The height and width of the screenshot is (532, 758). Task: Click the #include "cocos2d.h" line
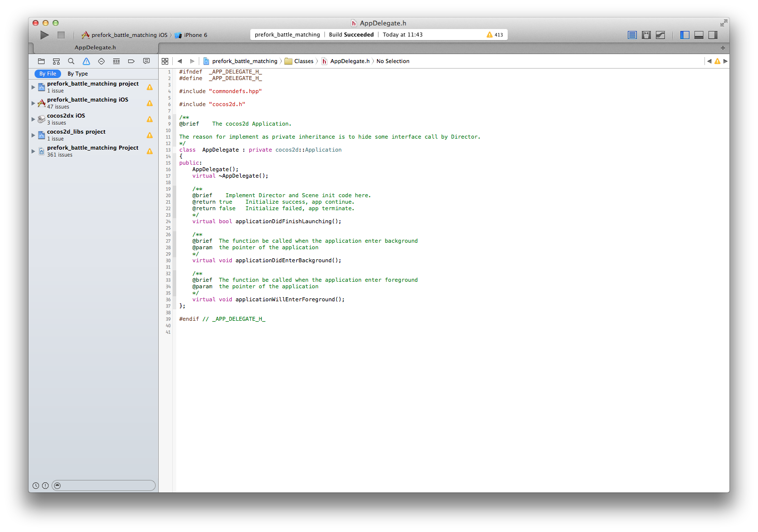(x=212, y=104)
